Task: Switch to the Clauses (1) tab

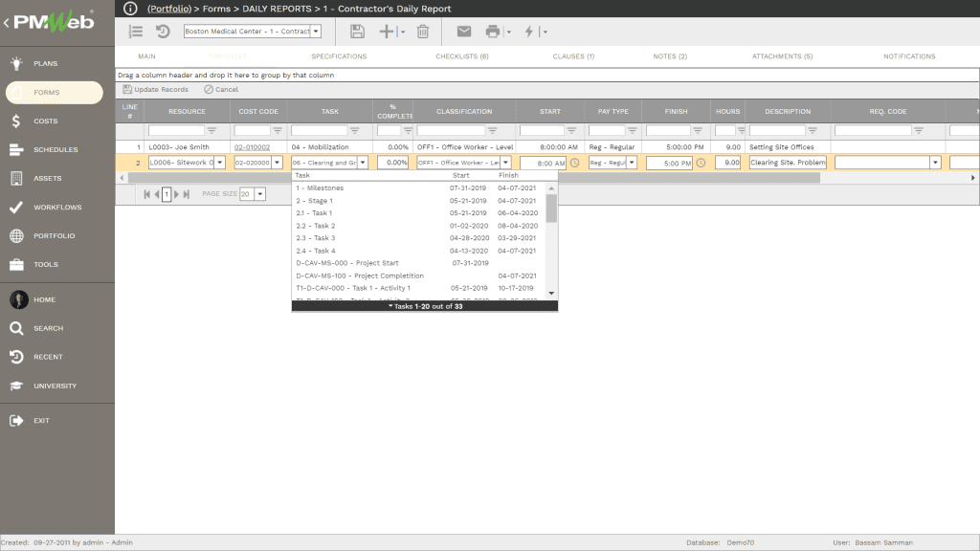Action: (573, 56)
